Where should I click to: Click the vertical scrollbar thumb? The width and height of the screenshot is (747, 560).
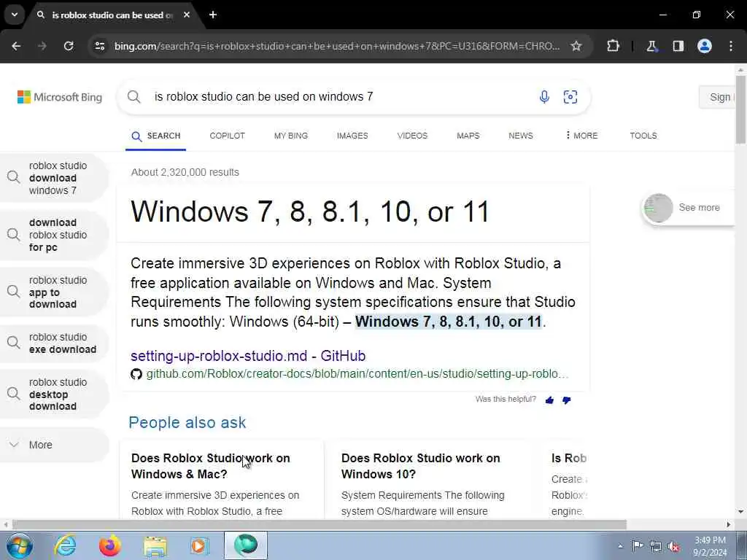[x=740, y=109]
